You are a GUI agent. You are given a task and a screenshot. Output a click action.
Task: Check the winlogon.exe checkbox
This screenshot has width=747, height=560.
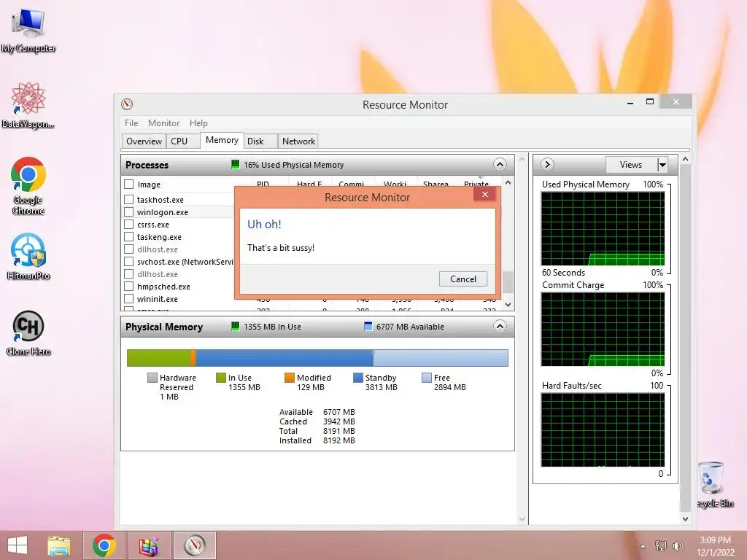pyautogui.click(x=128, y=212)
